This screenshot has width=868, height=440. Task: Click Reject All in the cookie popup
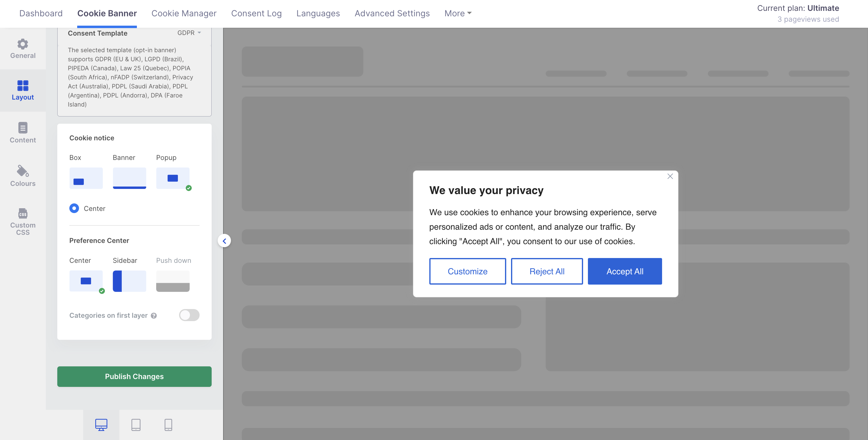click(547, 271)
